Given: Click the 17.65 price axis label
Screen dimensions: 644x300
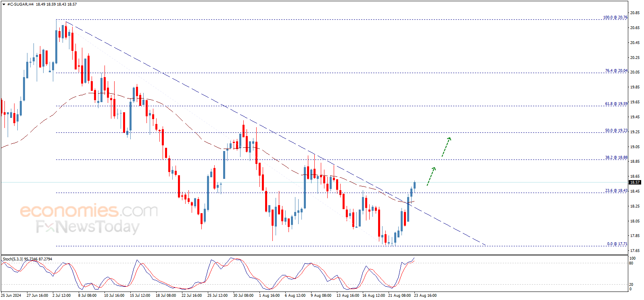Looking at the screenshot, I should pyautogui.click(x=635, y=251).
